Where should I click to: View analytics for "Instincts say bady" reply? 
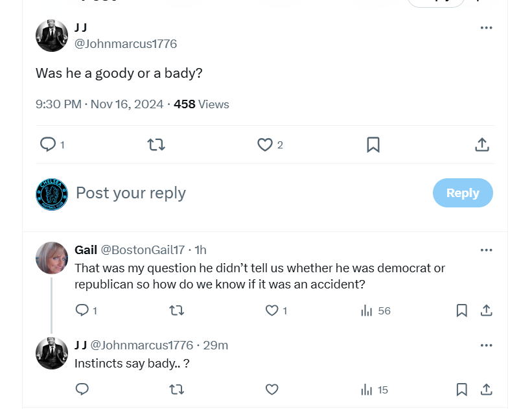coord(367,390)
